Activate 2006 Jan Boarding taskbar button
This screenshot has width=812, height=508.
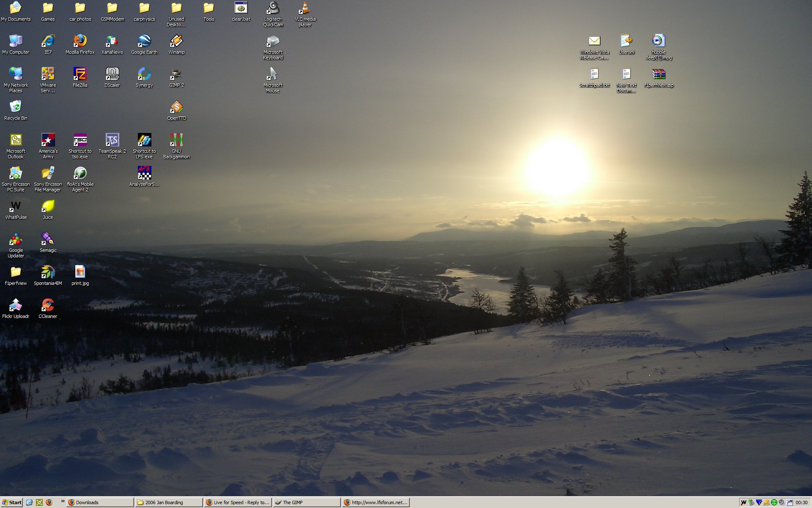point(168,502)
